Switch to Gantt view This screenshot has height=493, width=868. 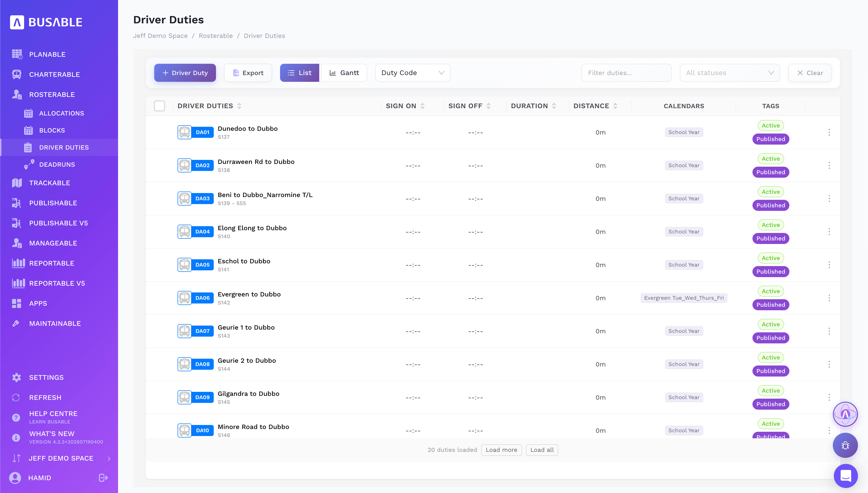pyautogui.click(x=344, y=73)
